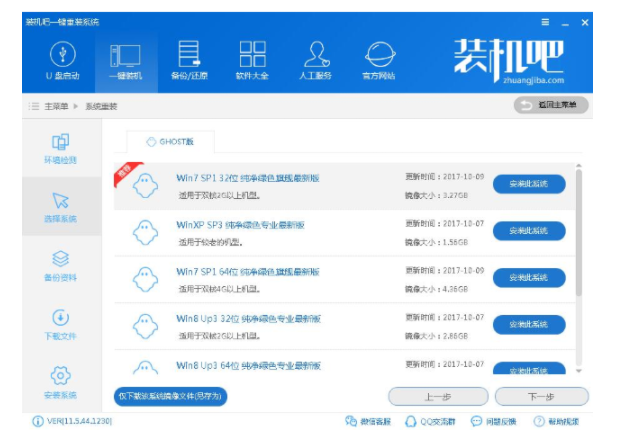
Task: Click the 镜像大小:3.27GB text
Action: pyautogui.click(x=437, y=196)
